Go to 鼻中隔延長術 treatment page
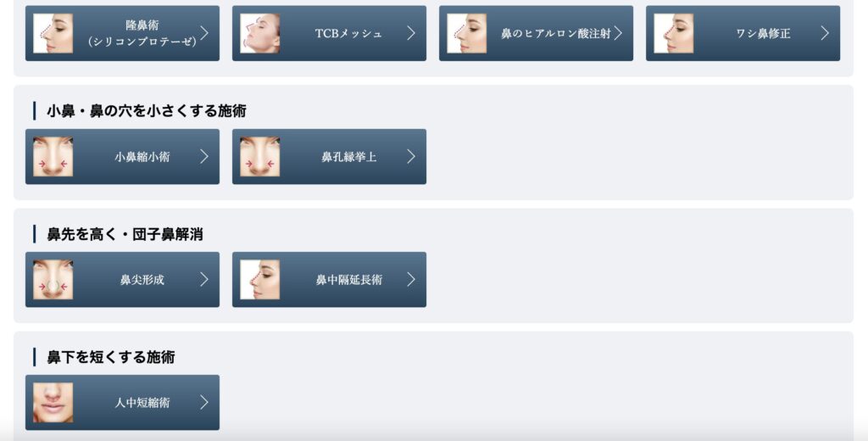Image resolution: width=868 pixels, height=441 pixels. click(x=330, y=280)
